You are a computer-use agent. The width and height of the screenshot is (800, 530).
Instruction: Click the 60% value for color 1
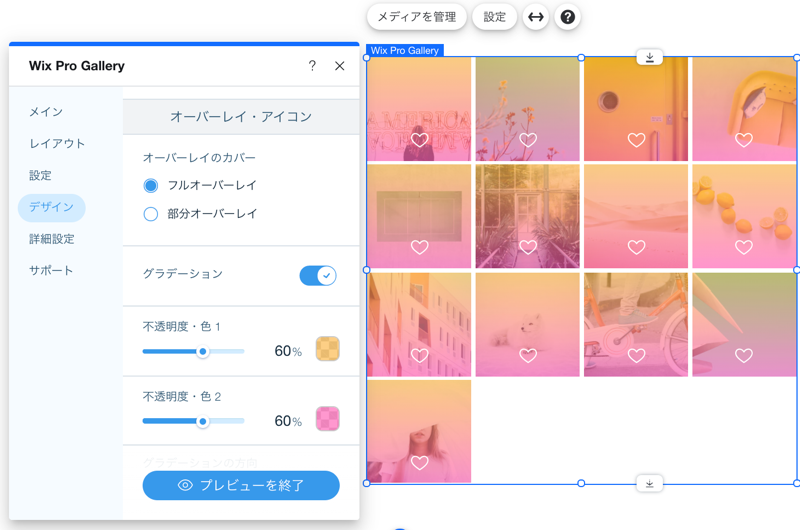(288, 351)
